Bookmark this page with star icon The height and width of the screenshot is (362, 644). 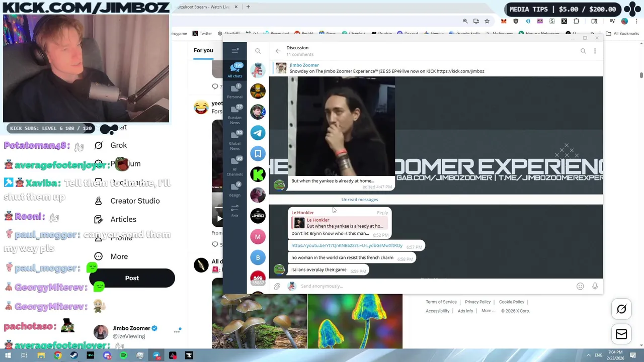point(487,21)
